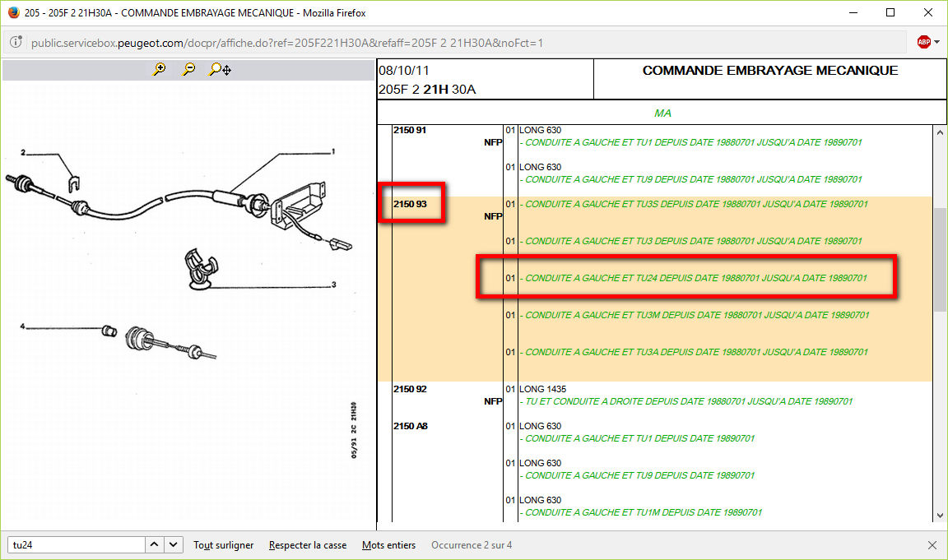Show site information for the Peugeot page
948x560 pixels.
[x=16, y=42]
